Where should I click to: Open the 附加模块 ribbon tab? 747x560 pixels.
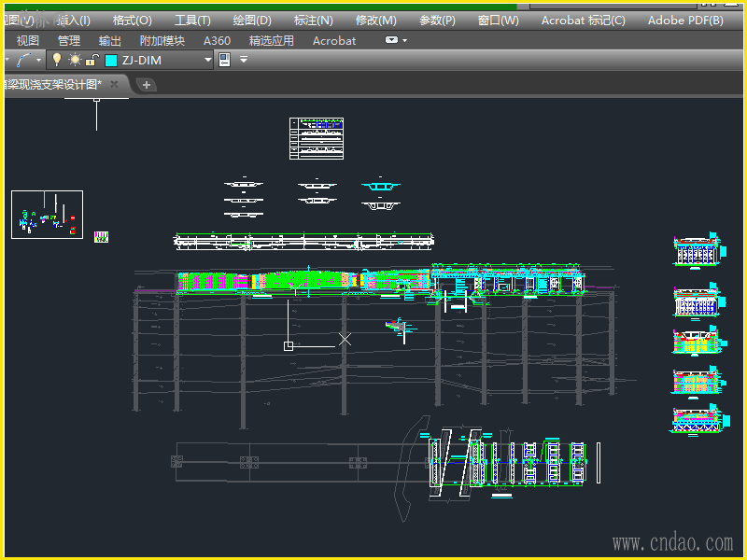tap(162, 40)
